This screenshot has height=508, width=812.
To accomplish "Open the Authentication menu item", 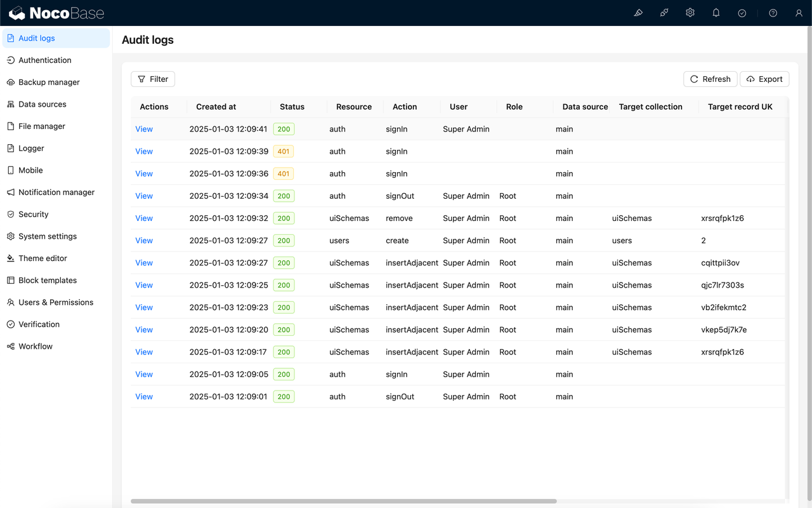I will point(56,60).
